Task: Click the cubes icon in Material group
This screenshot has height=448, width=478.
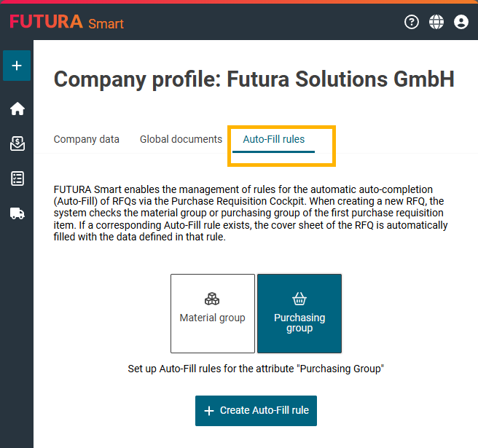Action: [212, 299]
